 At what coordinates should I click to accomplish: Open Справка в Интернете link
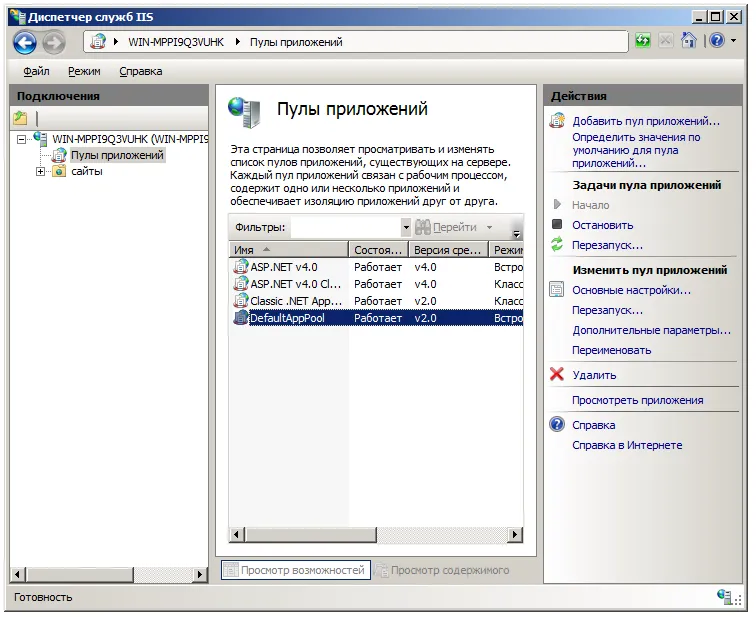click(x=627, y=445)
